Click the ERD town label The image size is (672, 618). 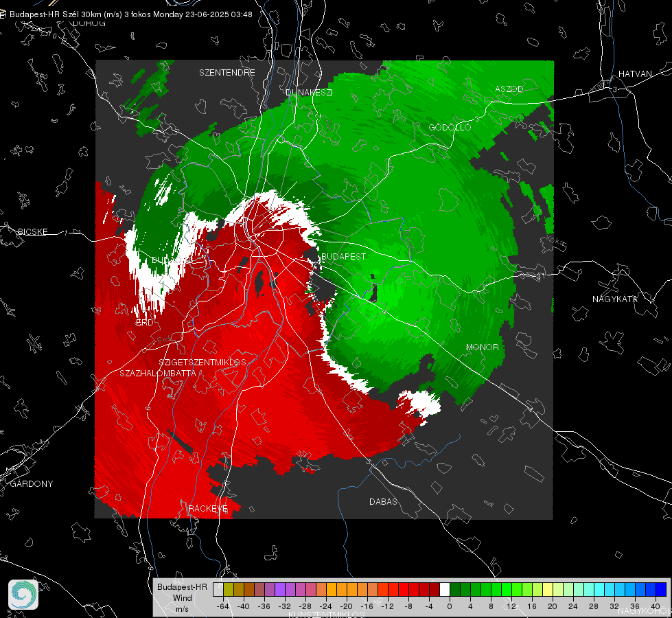coord(144,323)
